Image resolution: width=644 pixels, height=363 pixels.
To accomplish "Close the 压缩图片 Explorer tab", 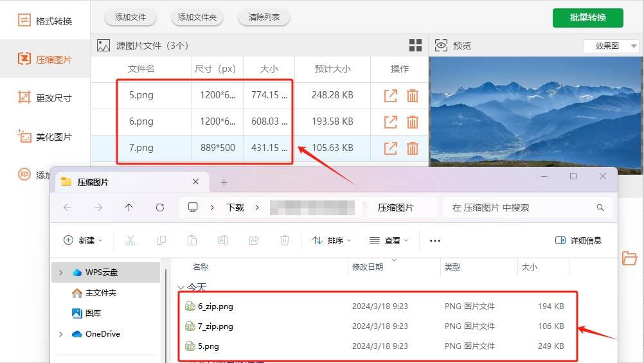I will 195,181.
